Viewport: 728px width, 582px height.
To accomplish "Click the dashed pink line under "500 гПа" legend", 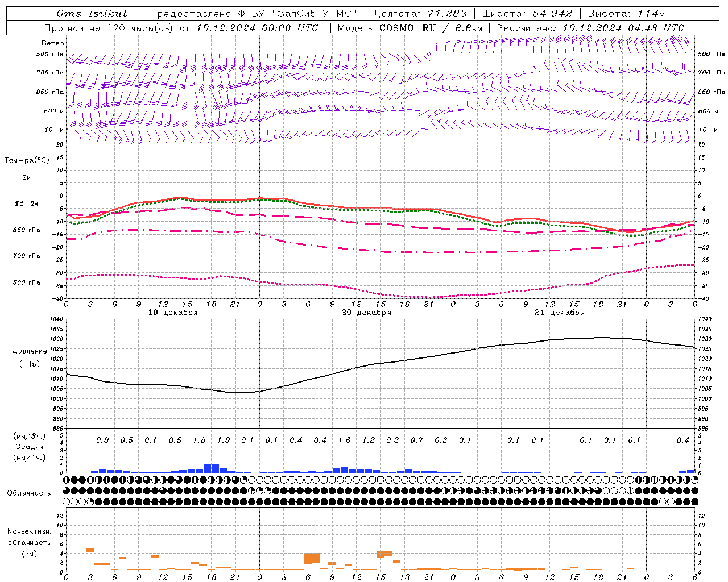I will point(25,289).
